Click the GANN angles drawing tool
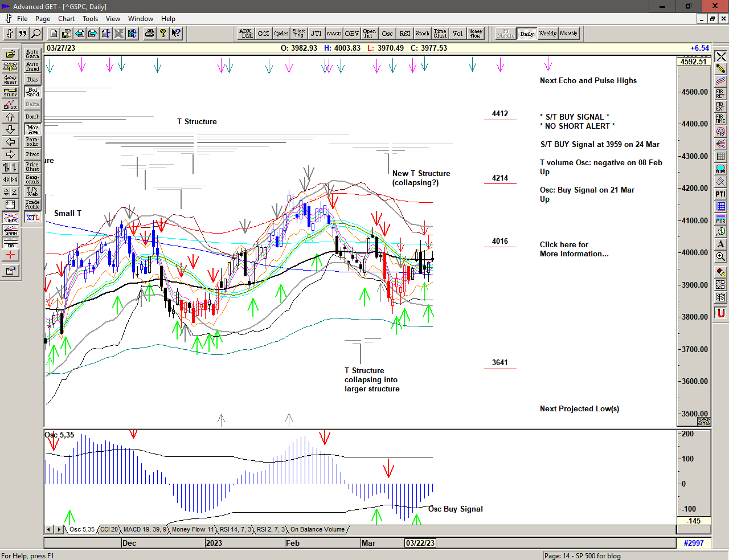 point(10,230)
